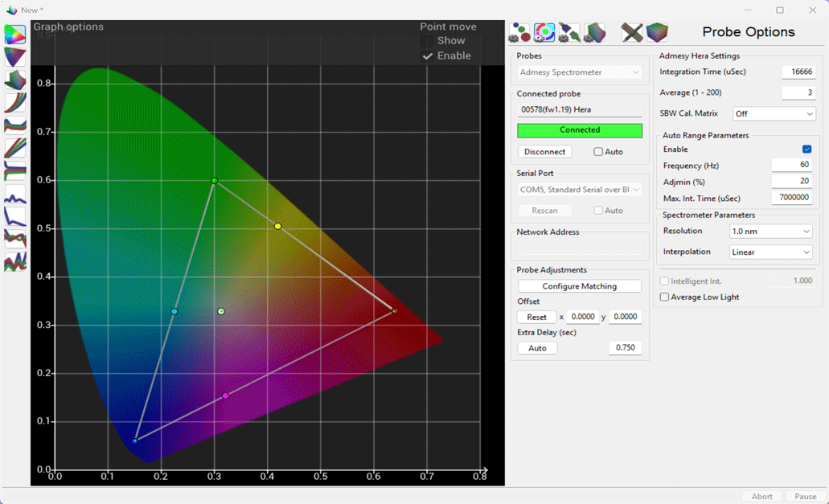Click the Configure Matching button
Screen dimensions: 829x504
click(x=579, y=286)
